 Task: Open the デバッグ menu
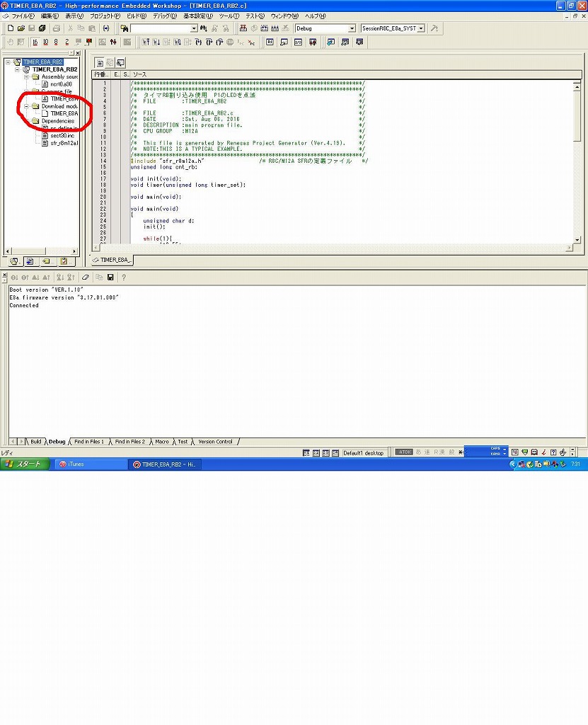point(165,16)
